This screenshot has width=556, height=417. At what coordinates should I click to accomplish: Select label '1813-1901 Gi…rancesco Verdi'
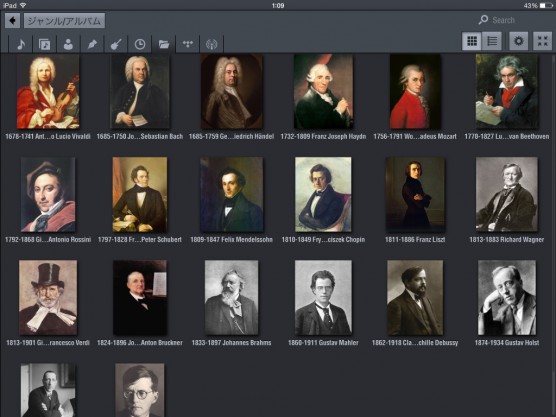pos(48,343)
